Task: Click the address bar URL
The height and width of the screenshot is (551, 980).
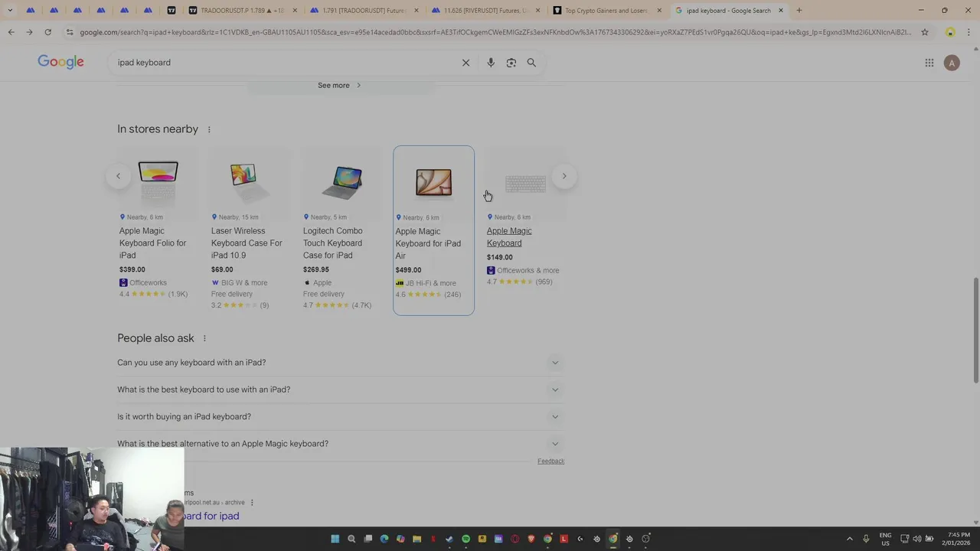Action: [x=495, y=32]
